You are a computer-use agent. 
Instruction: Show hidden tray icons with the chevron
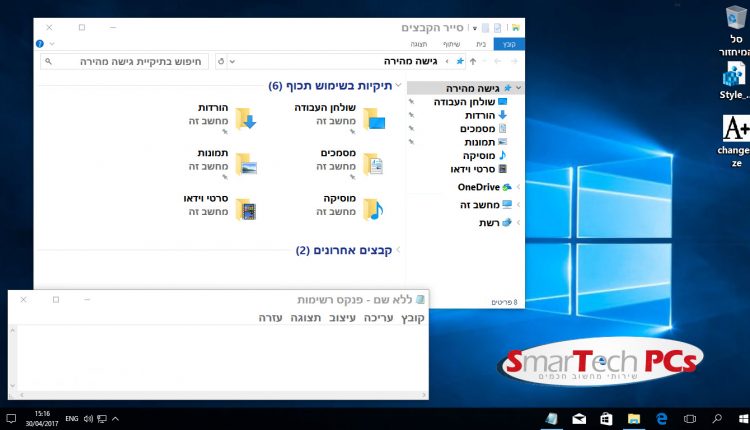click(115, 419)
